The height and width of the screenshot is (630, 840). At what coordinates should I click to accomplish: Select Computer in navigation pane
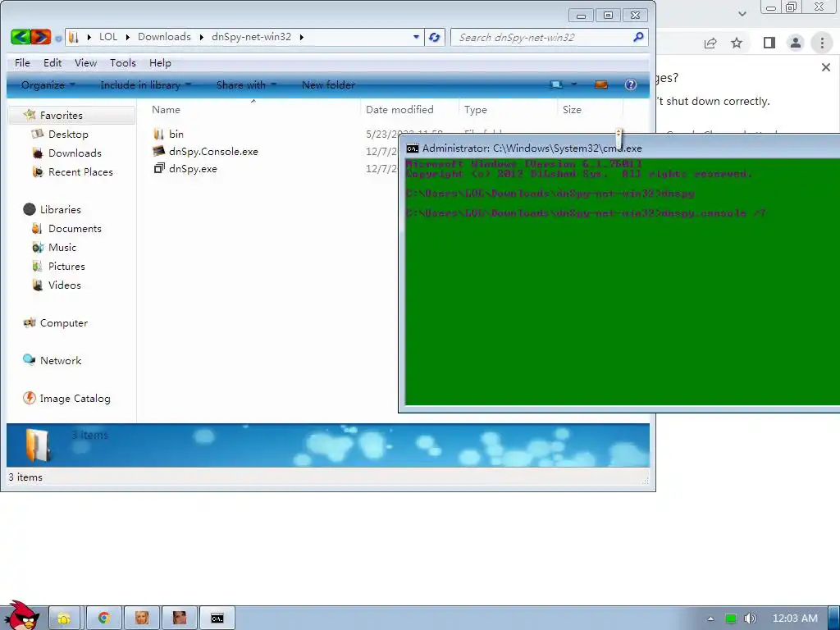tap(62, 323)
